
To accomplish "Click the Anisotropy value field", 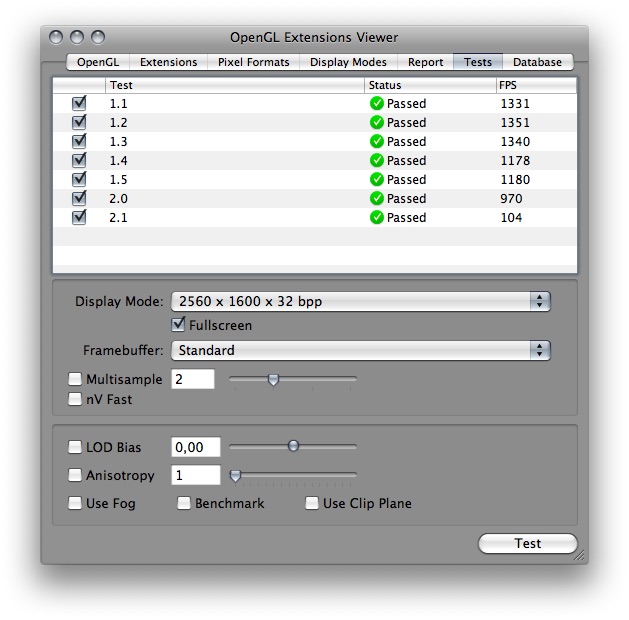I will pos(196,475).
